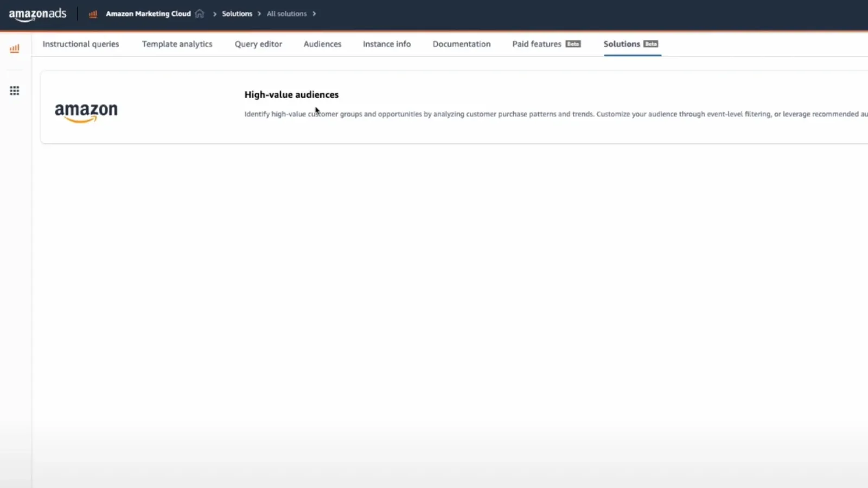Open the Solutions breadcrumb link
Image resolution: width=868 pixels, height=488 pixels.
[x=237, y=14]
